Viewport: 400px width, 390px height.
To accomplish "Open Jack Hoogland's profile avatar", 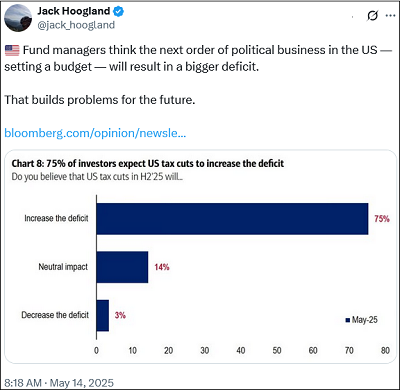I will (18, 18).
